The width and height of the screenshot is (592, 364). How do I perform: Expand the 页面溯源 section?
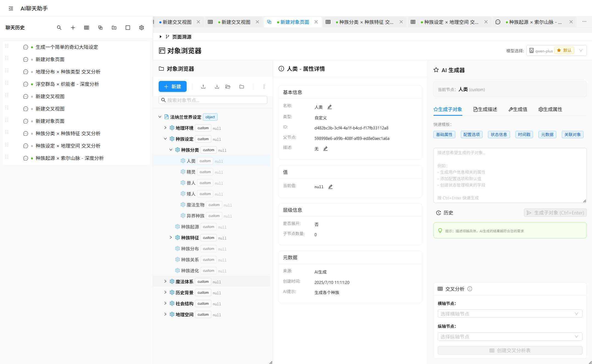161,36
